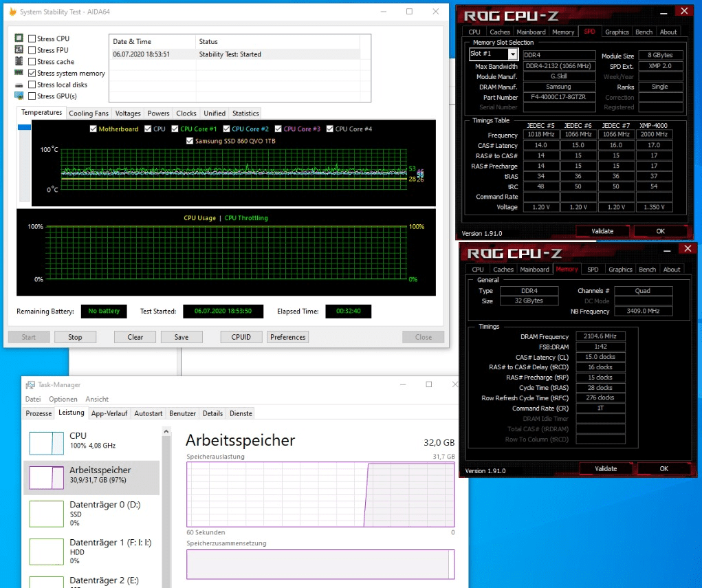Switch to Prozesse tab in Task-Manager

[39, 413]
